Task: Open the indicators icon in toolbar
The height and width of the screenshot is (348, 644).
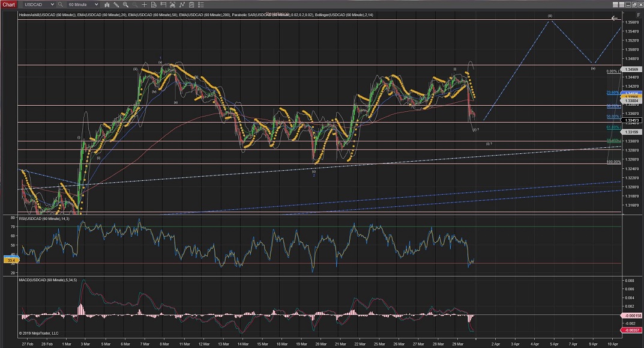Action: (x=172, y=5)
